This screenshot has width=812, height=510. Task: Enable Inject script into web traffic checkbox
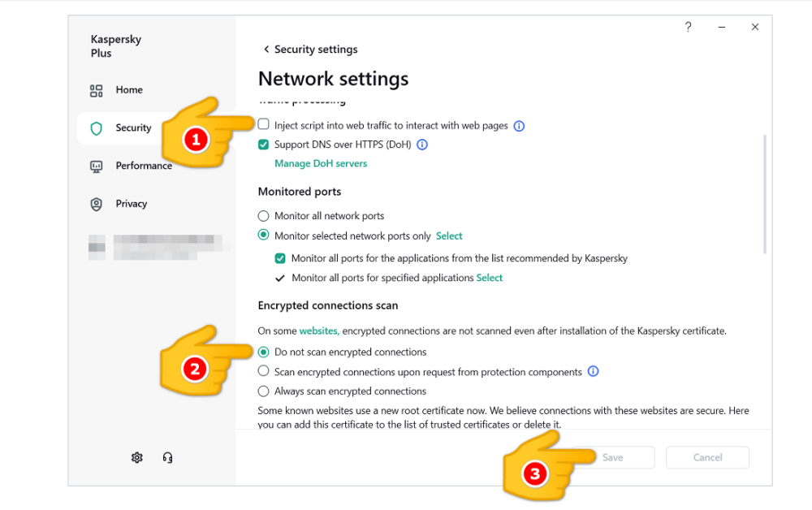point(263,125)
